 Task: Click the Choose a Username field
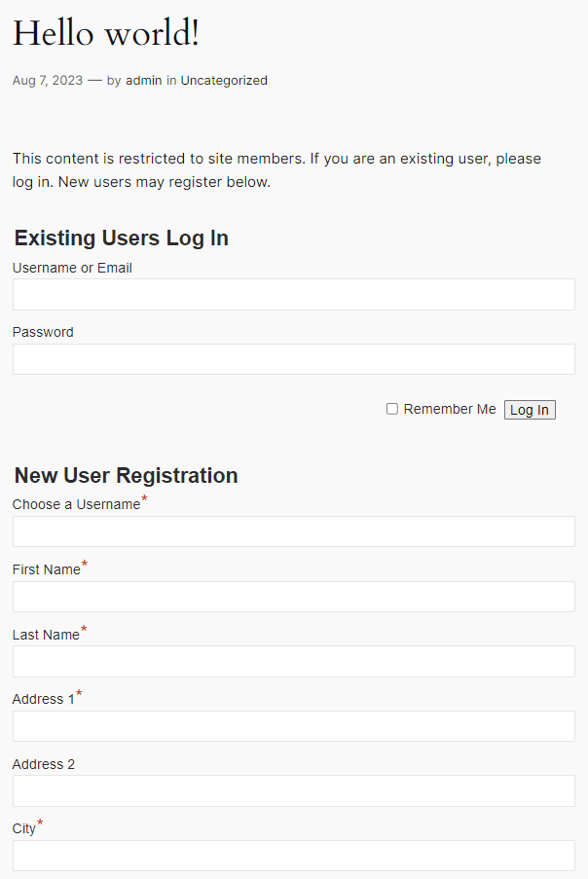[293, 531]
